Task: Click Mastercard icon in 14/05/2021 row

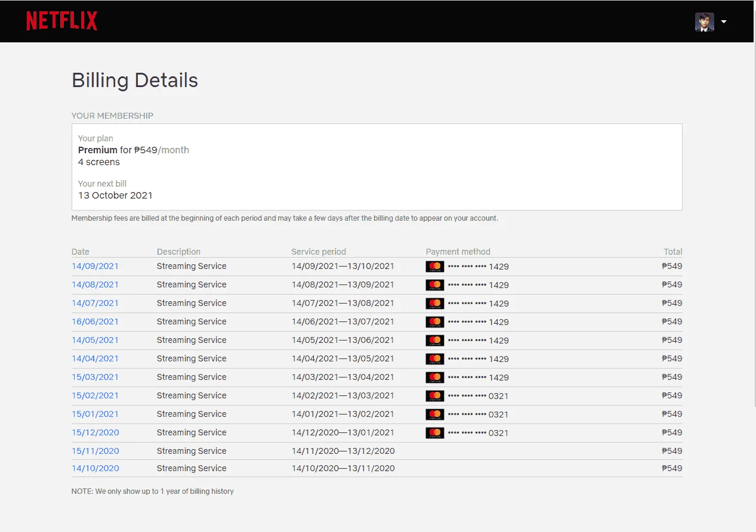Action: click(x=435, y=341)
